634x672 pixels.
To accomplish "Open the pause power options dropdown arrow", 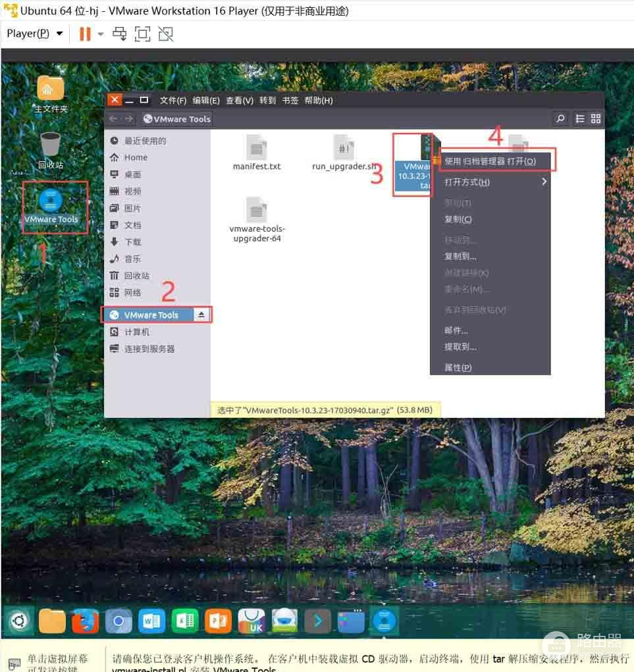I will coord(101,34).
